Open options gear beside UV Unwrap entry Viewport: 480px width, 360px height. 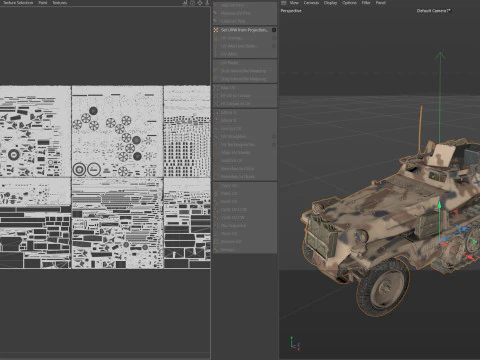tap(274, 38)
